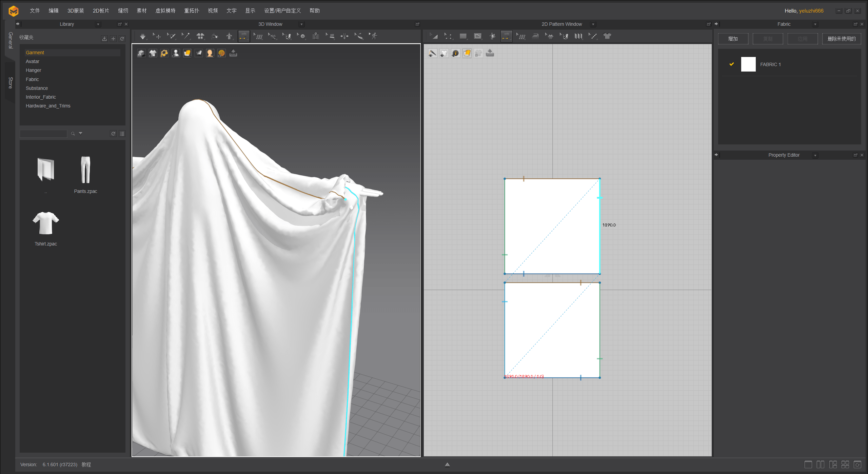Click the 增加 button in Fabric panel
868x474 pixels.
pyautogui.click(x=733, y=39)
